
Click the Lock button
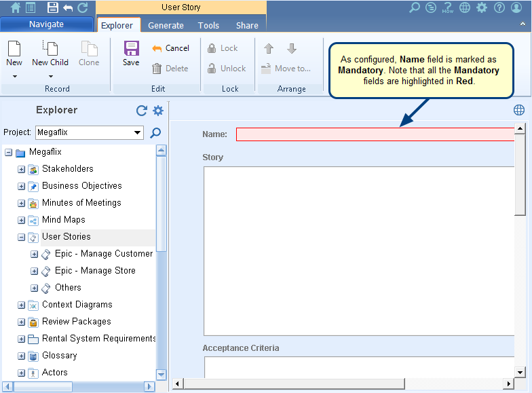223,49
